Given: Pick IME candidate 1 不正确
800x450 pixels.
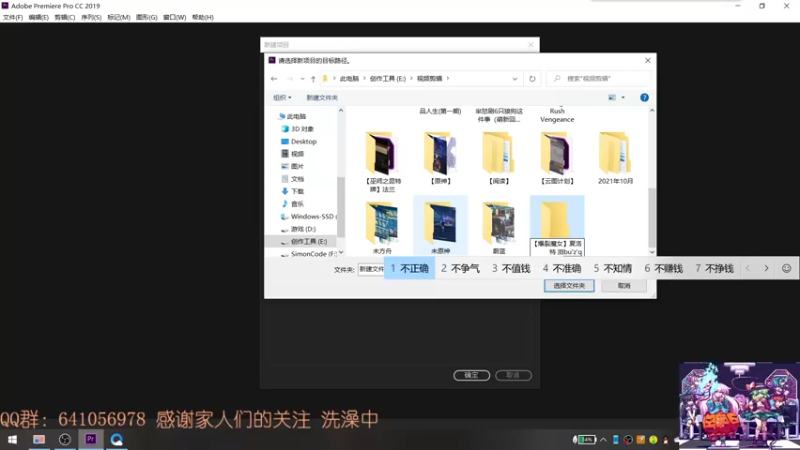Looking at the screenshot, I should pos(409,268).
